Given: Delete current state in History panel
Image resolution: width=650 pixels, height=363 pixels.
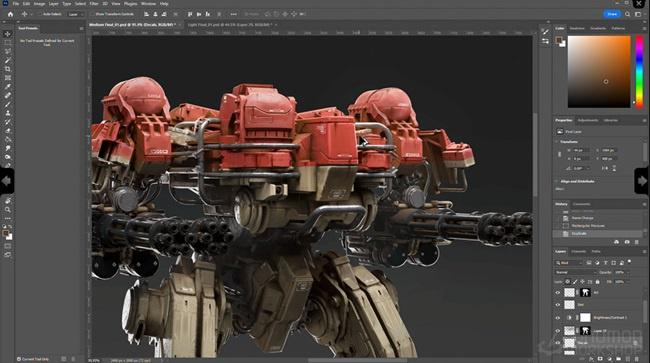Looking at the screenshot, I should click(637, 242).
